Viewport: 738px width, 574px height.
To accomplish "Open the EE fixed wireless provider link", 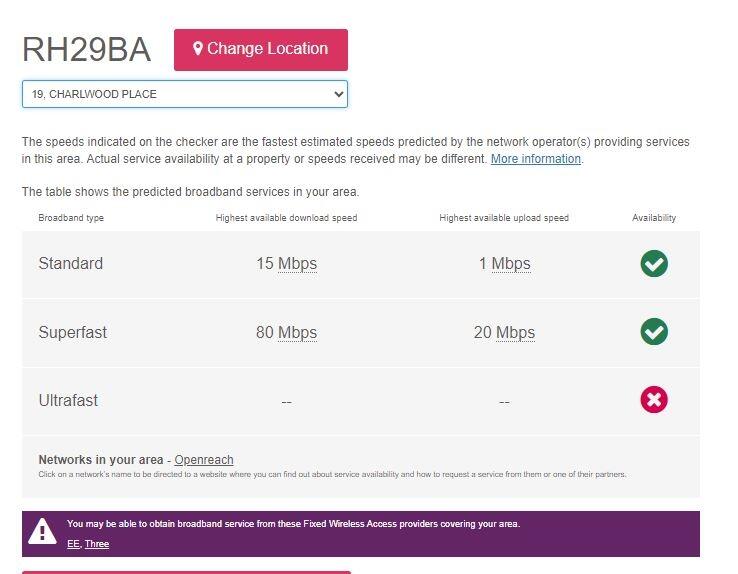I will pyautogui.click(x=73, y=544).
